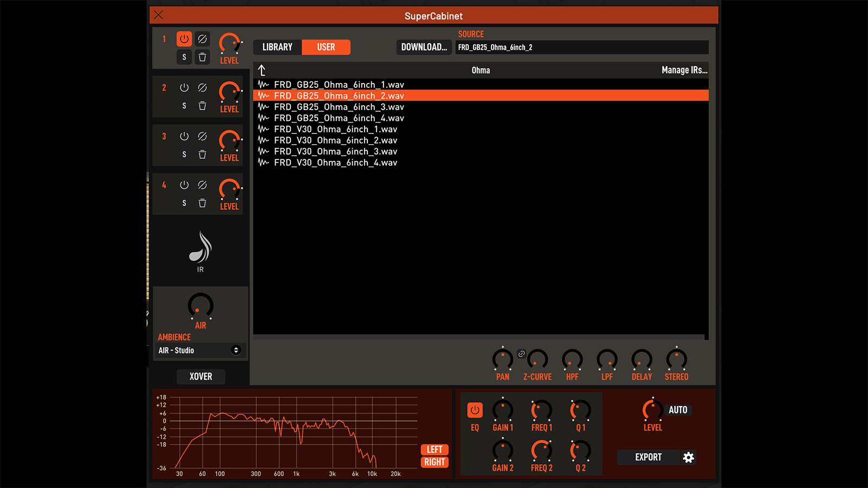868x488 pixels.
Task: Toggle the EQ power switch
Action: pyautogui.click(x=475, y=410)
